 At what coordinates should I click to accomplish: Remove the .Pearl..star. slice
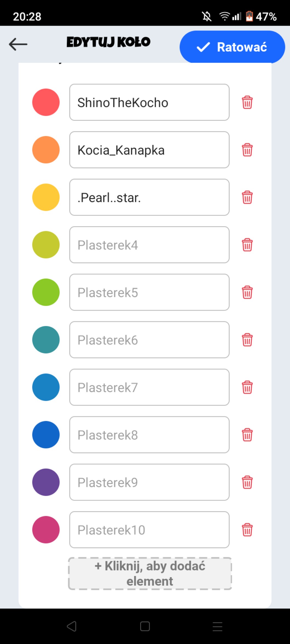tap(247, 197)
